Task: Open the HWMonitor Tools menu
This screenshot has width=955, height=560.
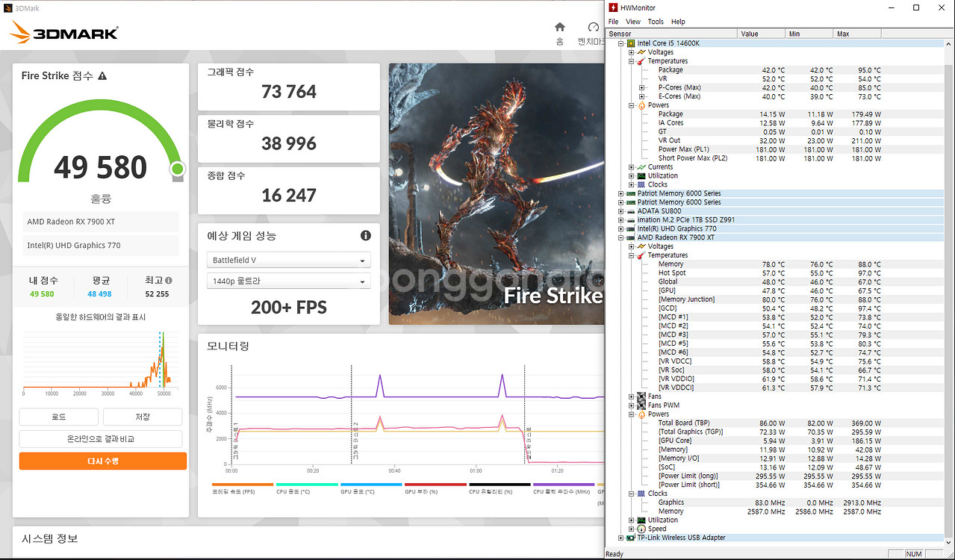Action: pyautogui.click(x=656, y=22)
